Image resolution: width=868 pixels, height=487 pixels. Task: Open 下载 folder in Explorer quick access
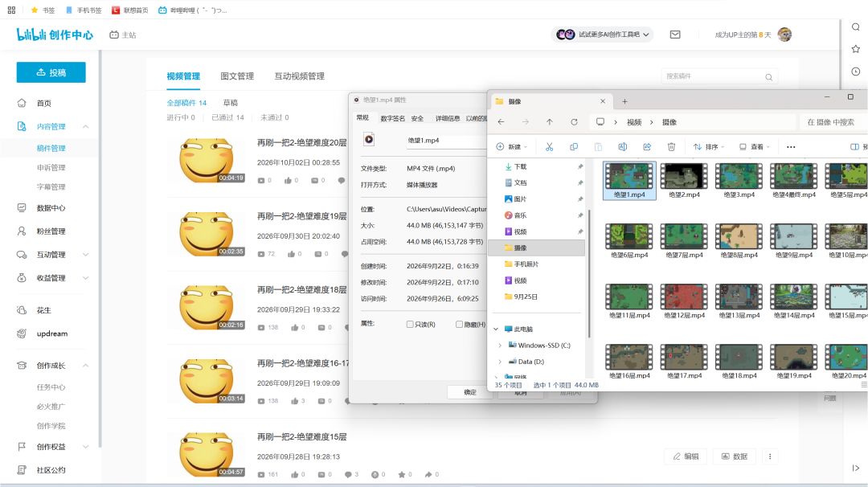[520, 166]
